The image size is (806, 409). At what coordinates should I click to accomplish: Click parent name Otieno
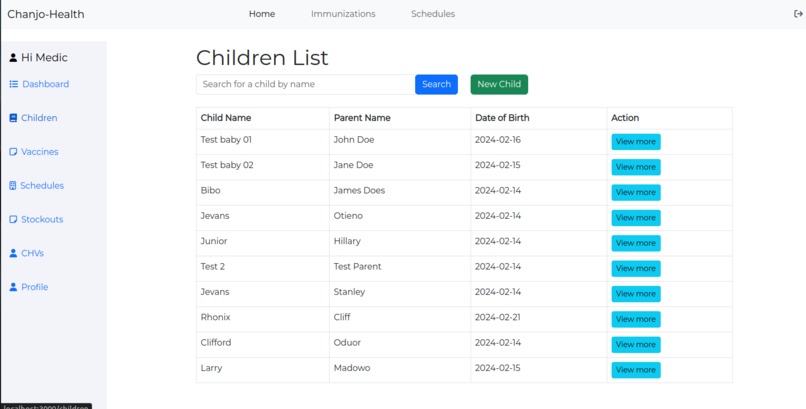click(348, 216)
